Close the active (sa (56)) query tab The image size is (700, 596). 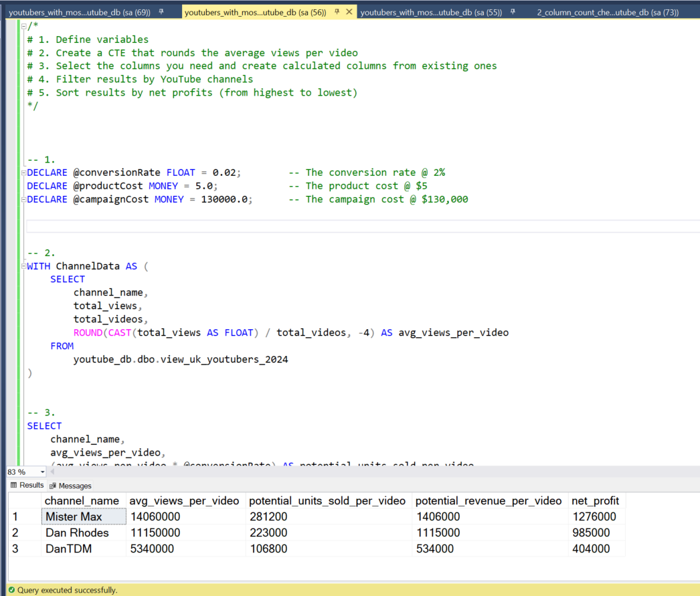349,12
